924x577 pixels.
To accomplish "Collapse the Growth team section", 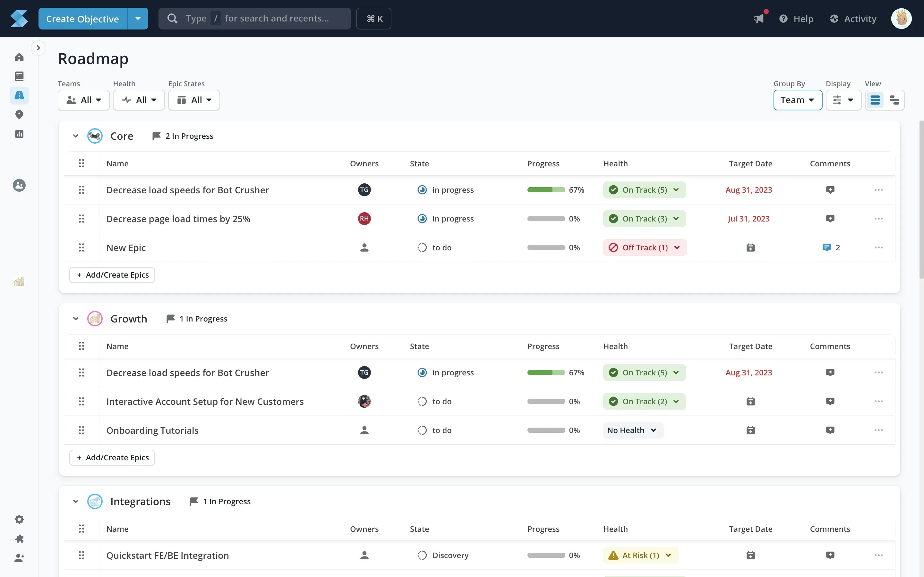I will pos(76,319).
